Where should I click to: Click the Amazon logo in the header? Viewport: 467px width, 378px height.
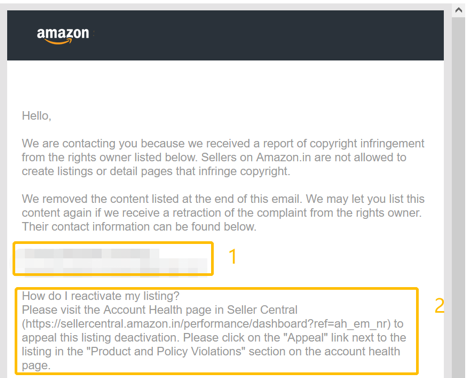(63, 35)
